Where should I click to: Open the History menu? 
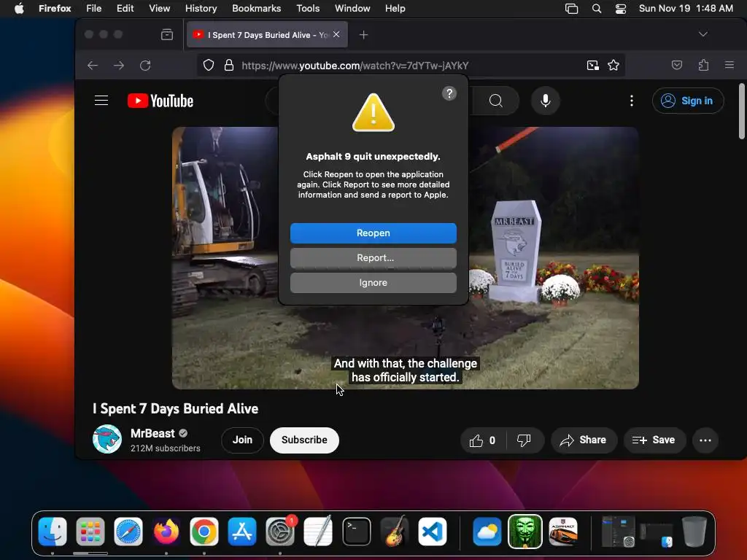[201, 9]
